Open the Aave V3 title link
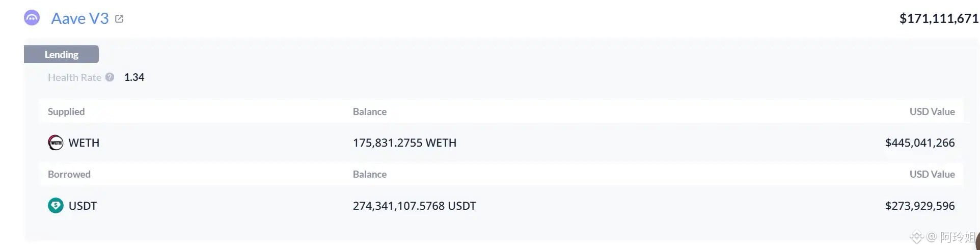This screenshot has width=980, height=250. pyautogui.click(x=80, y=19)
